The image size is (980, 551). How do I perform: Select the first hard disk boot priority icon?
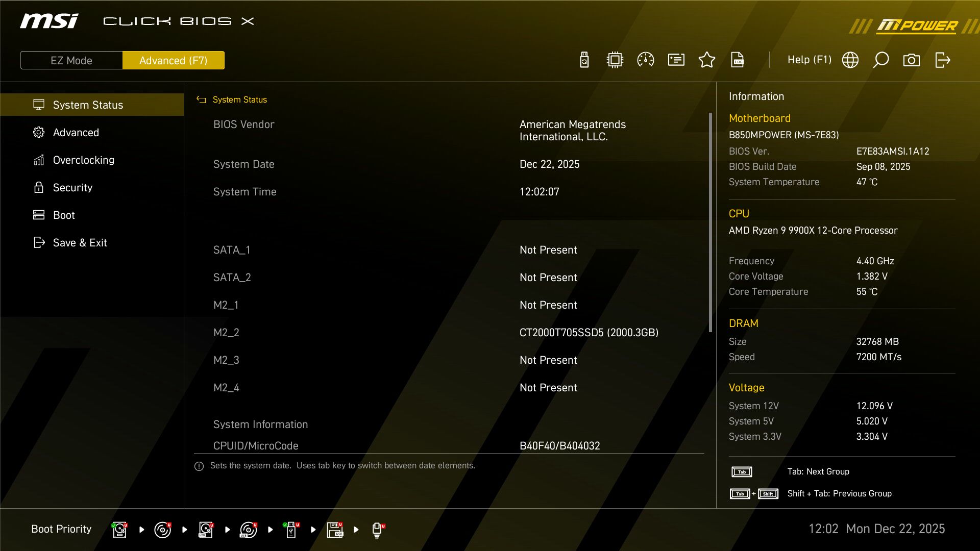tap(119, 530)
